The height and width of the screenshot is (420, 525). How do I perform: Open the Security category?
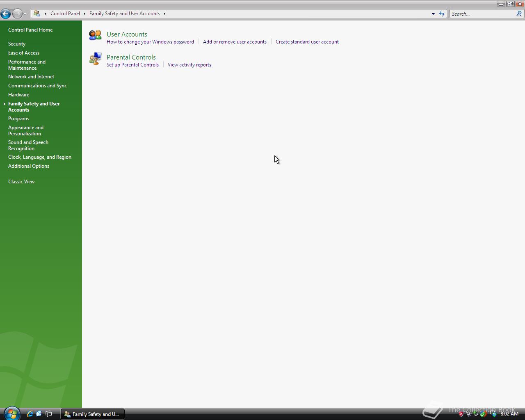17,44
